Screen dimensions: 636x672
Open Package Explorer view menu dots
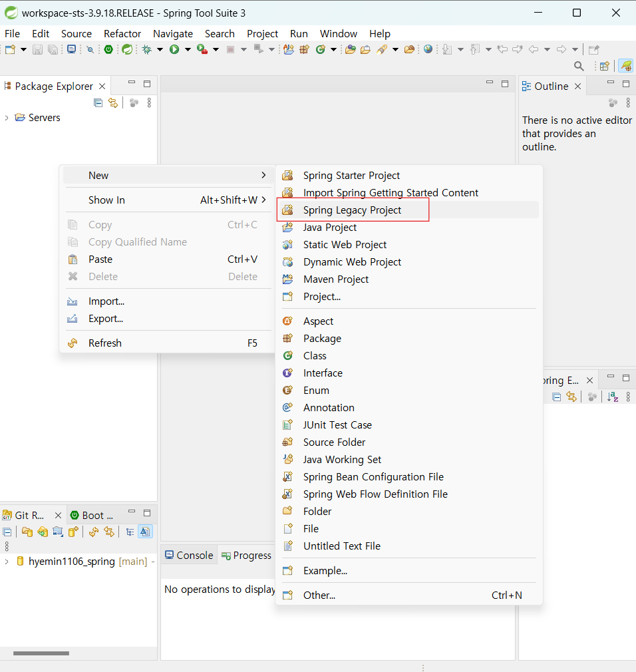[x=149, y=102]
